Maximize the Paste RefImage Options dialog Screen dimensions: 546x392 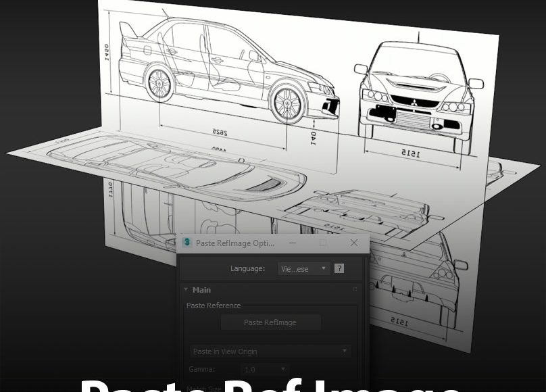pos(323,243)
